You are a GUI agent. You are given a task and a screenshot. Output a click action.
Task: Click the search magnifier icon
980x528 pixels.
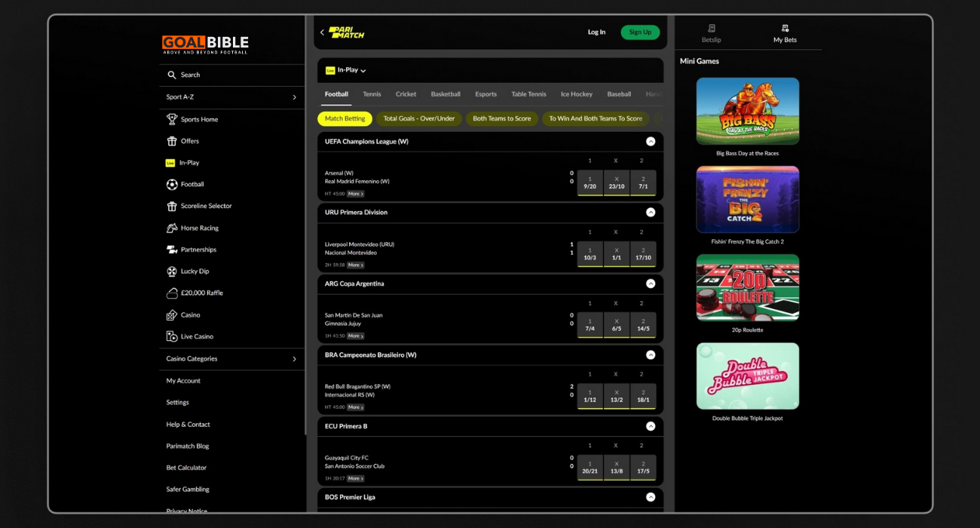[x=172, y=75]
